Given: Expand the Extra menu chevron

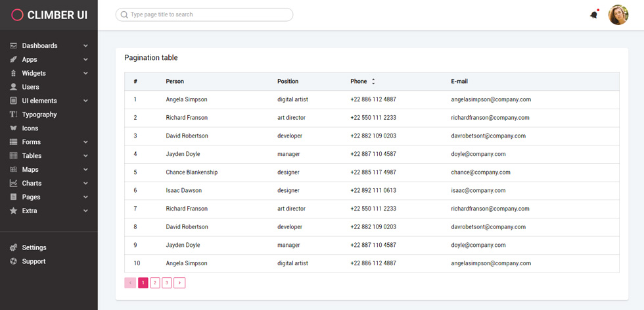Looking at the screenshot, I should coord(85,211).
